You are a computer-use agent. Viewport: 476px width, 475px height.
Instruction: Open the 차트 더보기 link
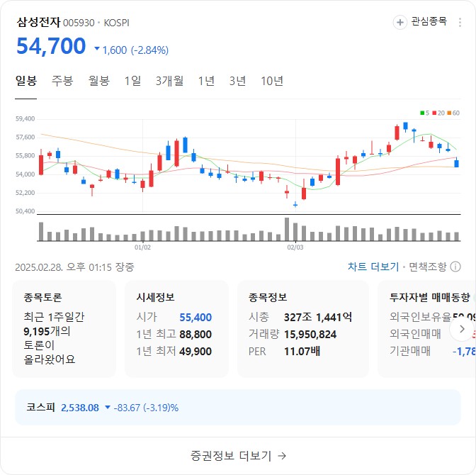pyautogui.click(x=373, y=267)
